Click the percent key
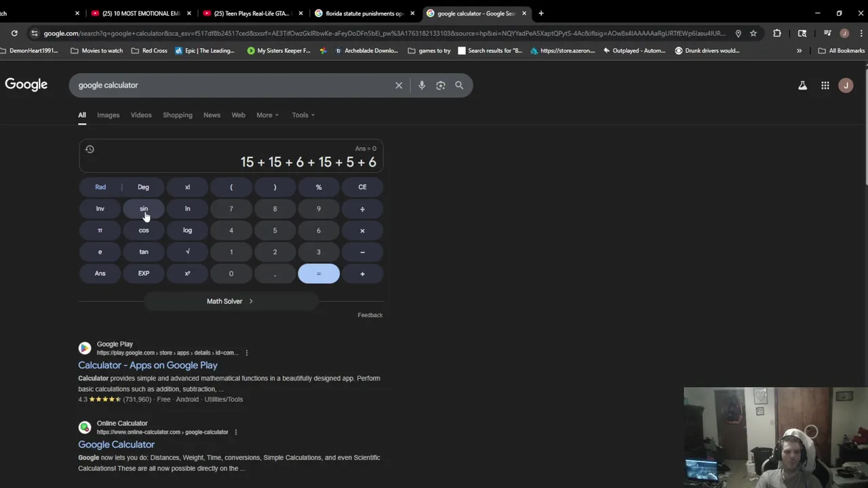 tap(319, 187)
